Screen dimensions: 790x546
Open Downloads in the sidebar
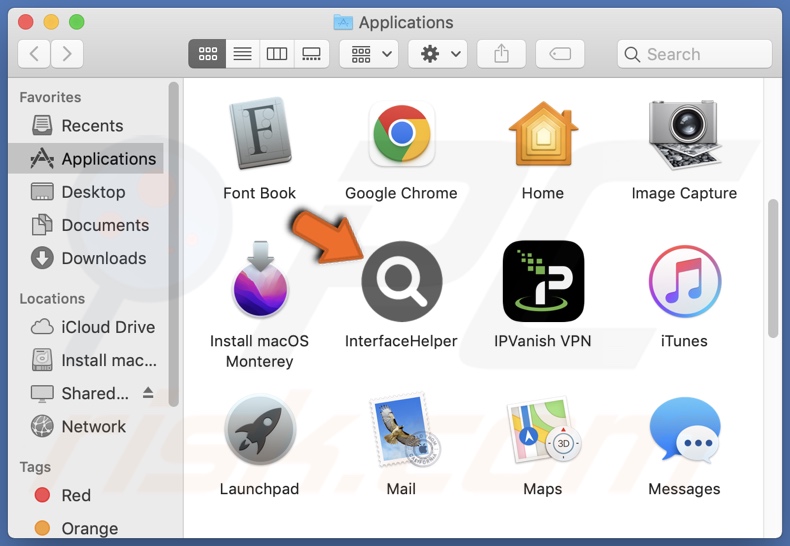(86, 258)
